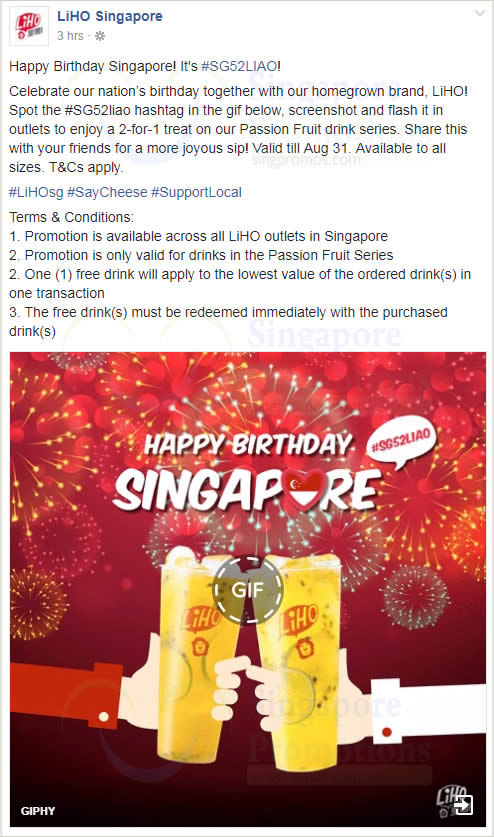Open the LiHO Singapore page name link
Screen dimensions: 494x837
coord(109,17)
